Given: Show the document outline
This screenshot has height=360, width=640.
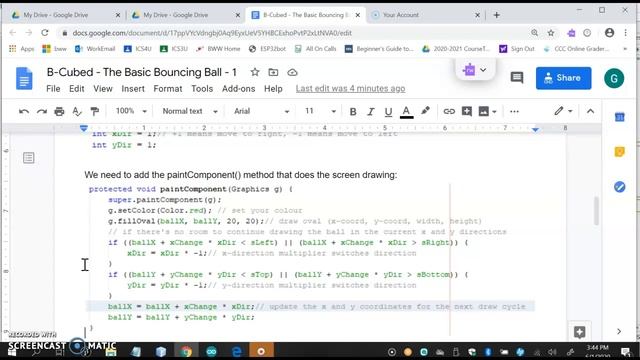Looking at the screenshot, I should 29,158.
